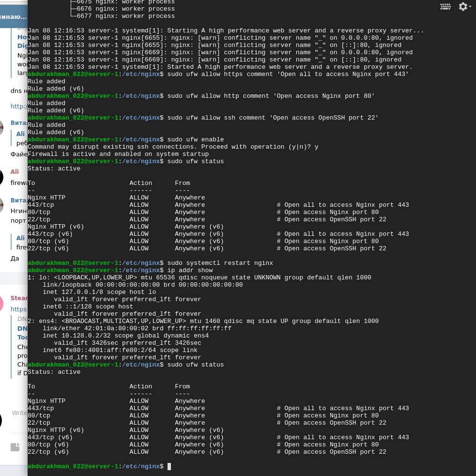The width and height of the screenshot is (476, 476).
Task: Open the https link under Stear in the chat
Action: tap(19, 309)
